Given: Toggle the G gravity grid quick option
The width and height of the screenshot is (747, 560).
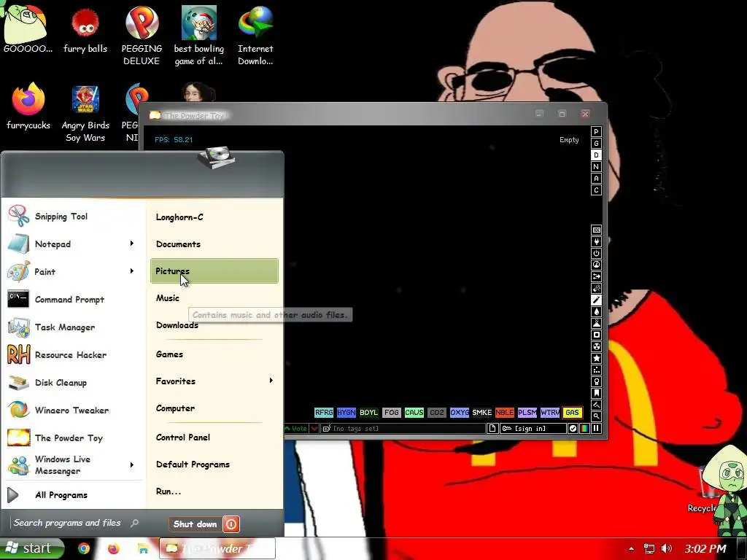Looking at the screenshot, I should coord(596,144).
